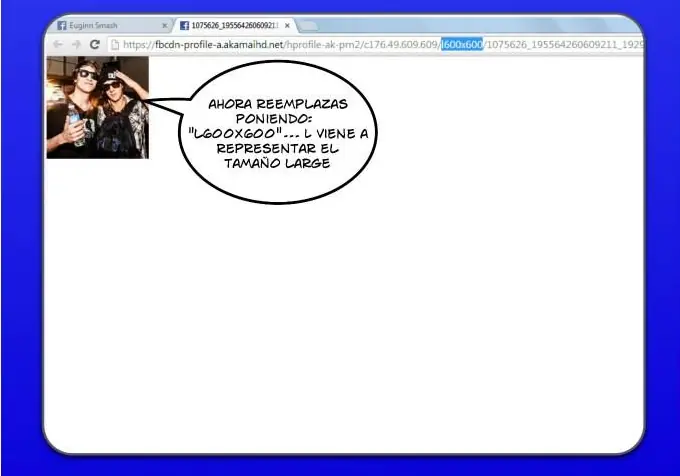Viewport: 680px width, 476px height.
Task: Select the 1075626_195564260609211 tab
Action: point(235,26)
